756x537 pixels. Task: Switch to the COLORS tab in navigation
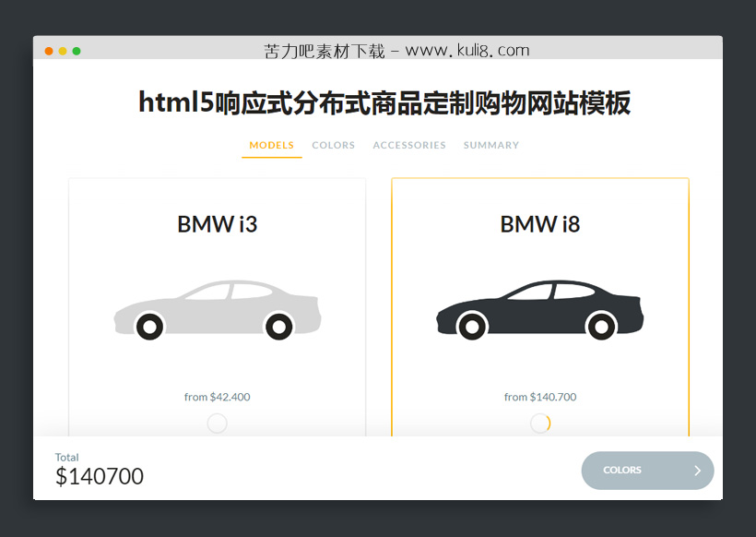coord(333,145)
